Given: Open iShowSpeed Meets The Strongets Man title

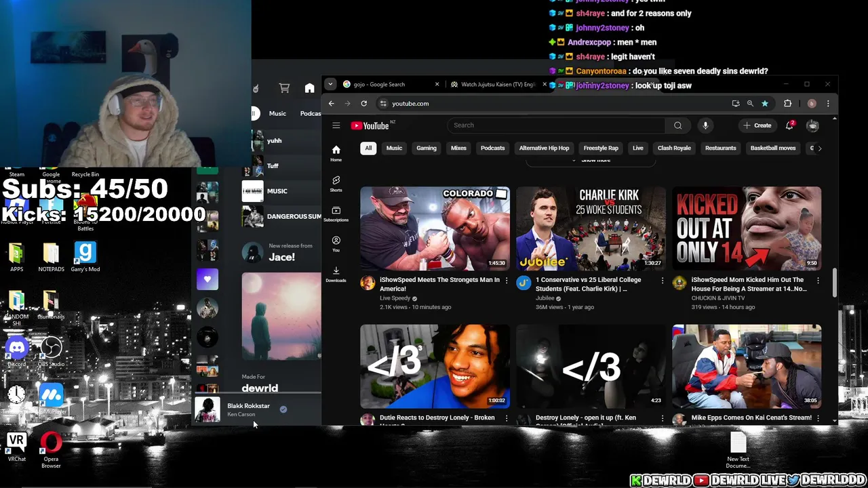Looking at the screenshot, I should click(x=439, y=284).
